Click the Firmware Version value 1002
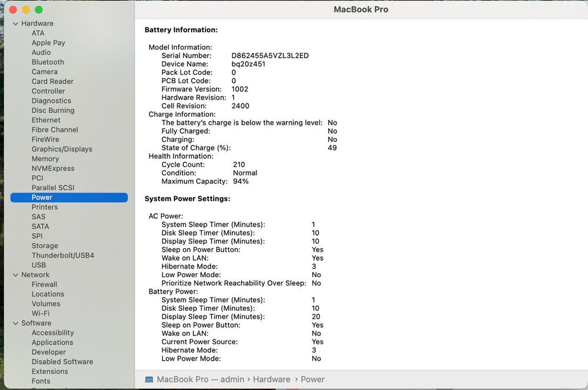 pos(240,89)
